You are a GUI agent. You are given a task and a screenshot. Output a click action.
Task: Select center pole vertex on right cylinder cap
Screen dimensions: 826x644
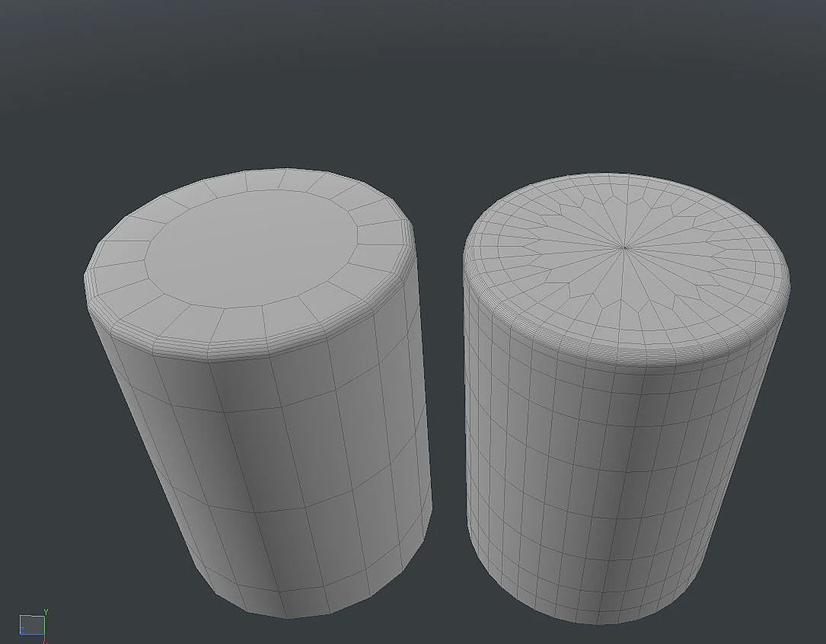[625, 247]
